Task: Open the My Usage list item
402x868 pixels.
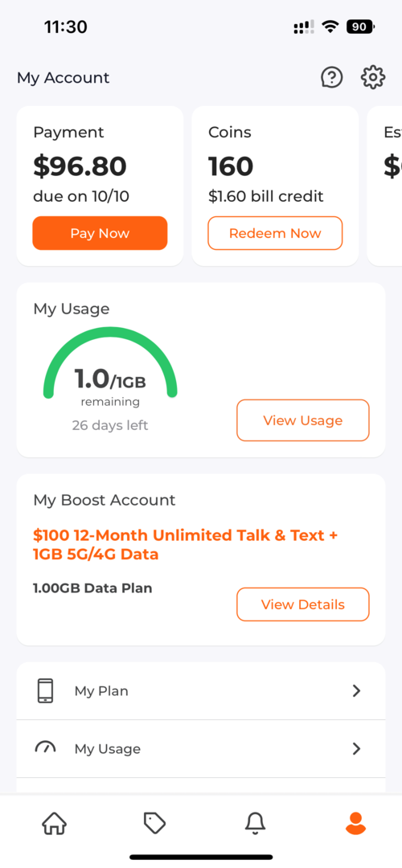Action: click(x=201, y=749)
